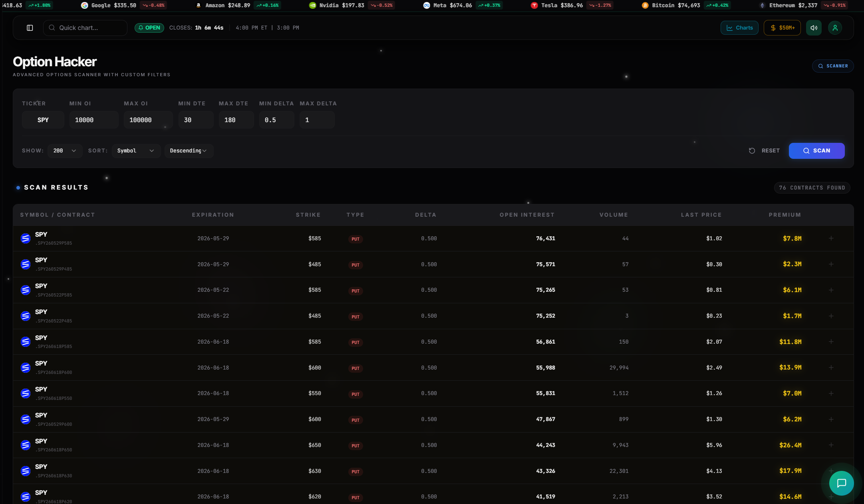Click the plus icon for SPY260529P585
This screenshot has height=504, width=864.
pos(831,238)
